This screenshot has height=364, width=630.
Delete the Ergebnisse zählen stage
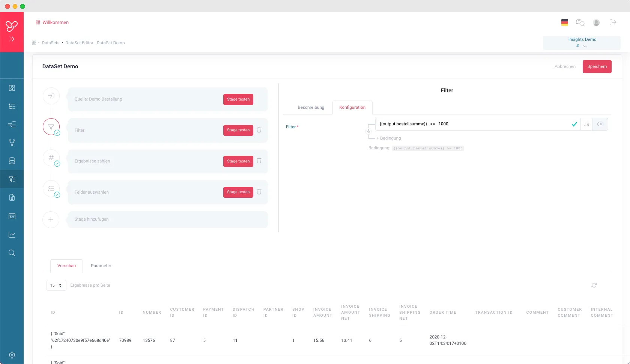[259, 161]
